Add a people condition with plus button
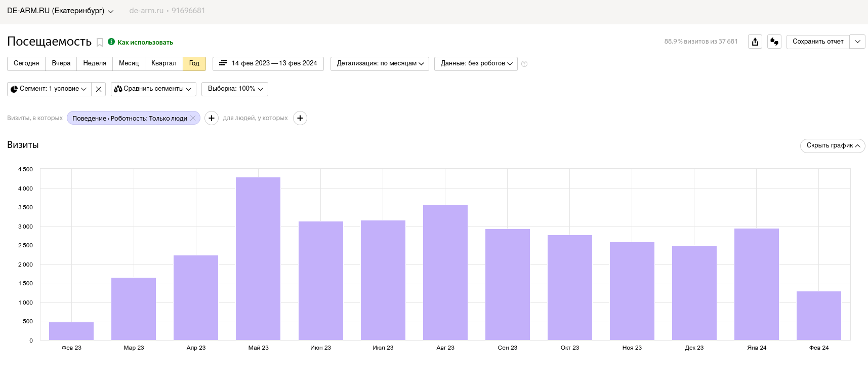Image resolution: width=868 pixels, height=376 pixels. click(x=300, y=118)
